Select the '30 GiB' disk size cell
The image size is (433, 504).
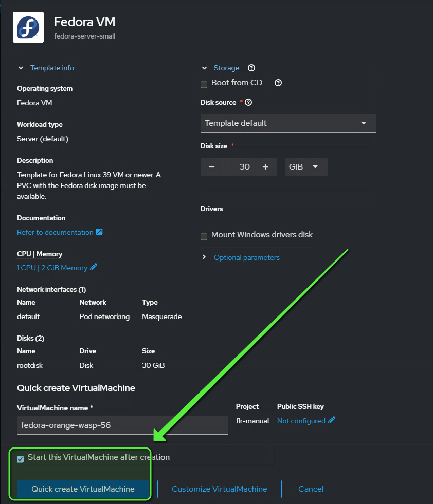(153, 365)
